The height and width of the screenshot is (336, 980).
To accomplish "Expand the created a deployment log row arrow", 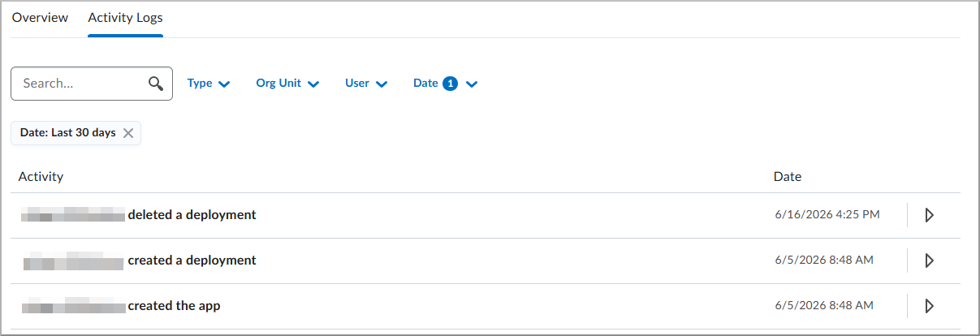I will point(930,261).
